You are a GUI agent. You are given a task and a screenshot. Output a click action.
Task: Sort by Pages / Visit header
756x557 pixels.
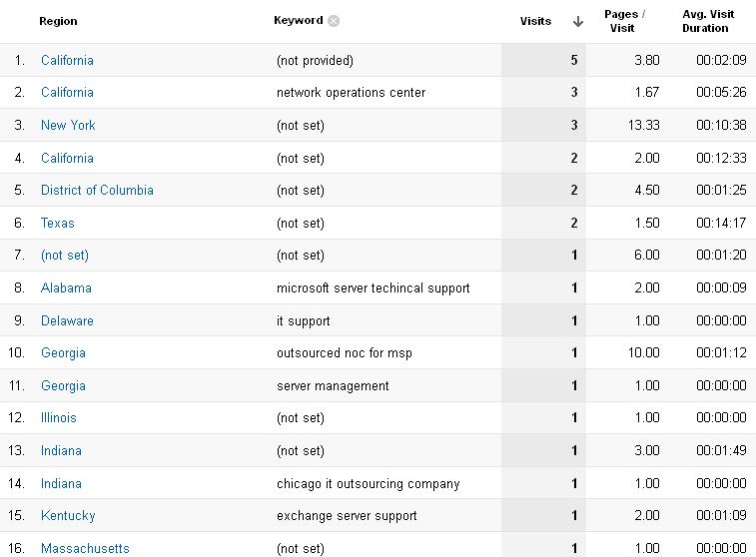pos(624,21)
